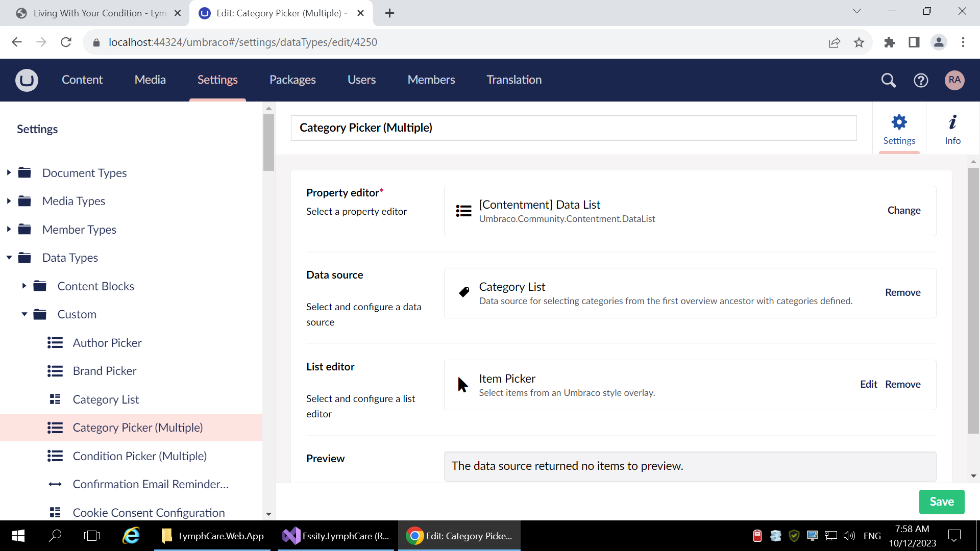Click the [Contentment] Data List icon
This screenshot has height=551, width=980.
click(x=463, y=210)
